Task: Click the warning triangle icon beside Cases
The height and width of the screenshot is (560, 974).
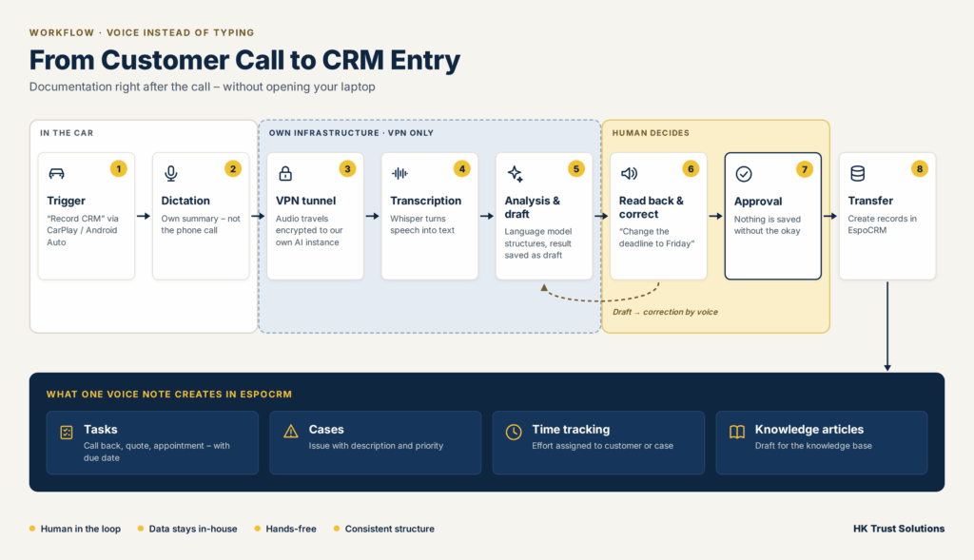Action: [291, 432]
